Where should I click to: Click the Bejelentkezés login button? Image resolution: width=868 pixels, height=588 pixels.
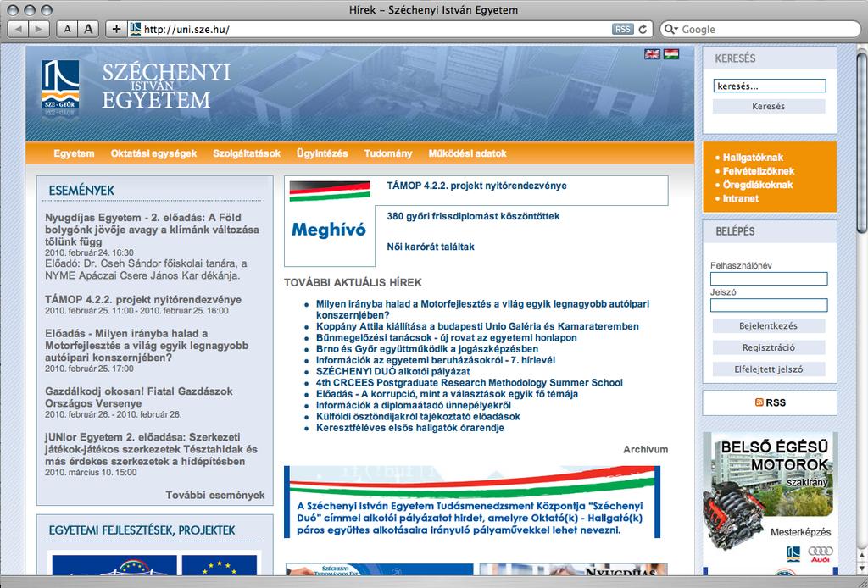(768, 326)
